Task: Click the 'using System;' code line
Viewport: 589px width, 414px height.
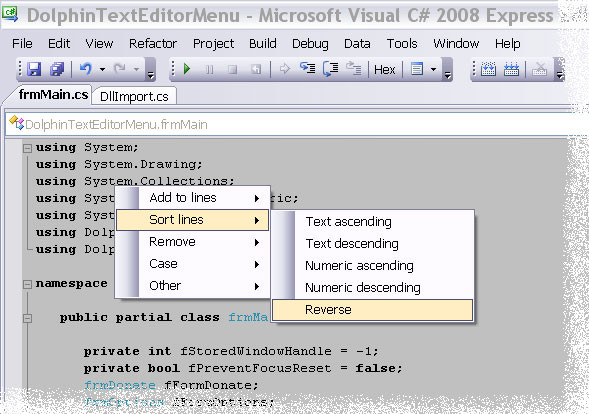Action: click(x=87, y=147)
